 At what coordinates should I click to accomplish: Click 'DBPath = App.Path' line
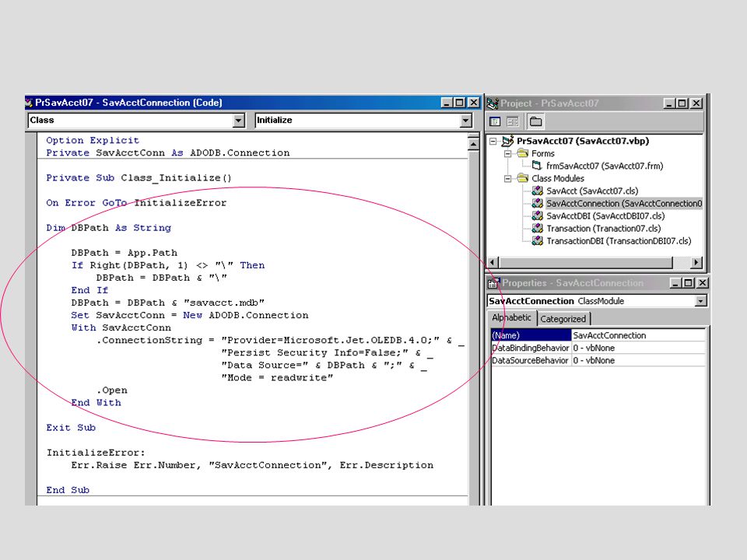(x=124, y=253)
